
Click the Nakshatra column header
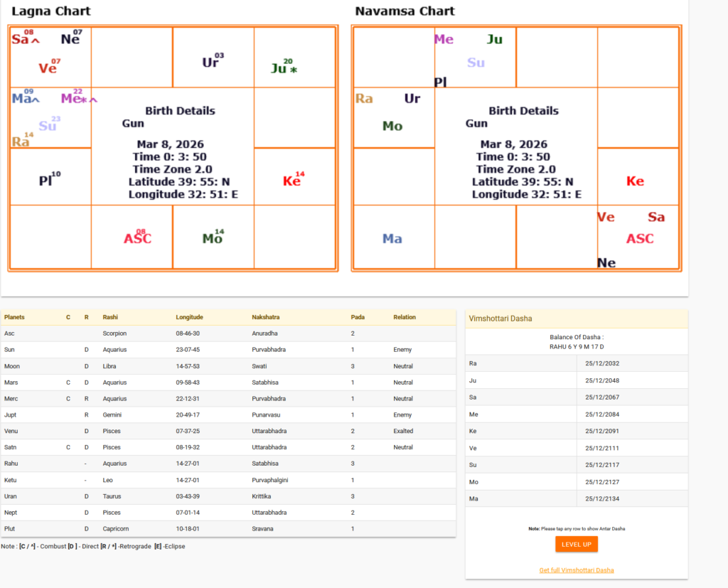tap(267, 317)
